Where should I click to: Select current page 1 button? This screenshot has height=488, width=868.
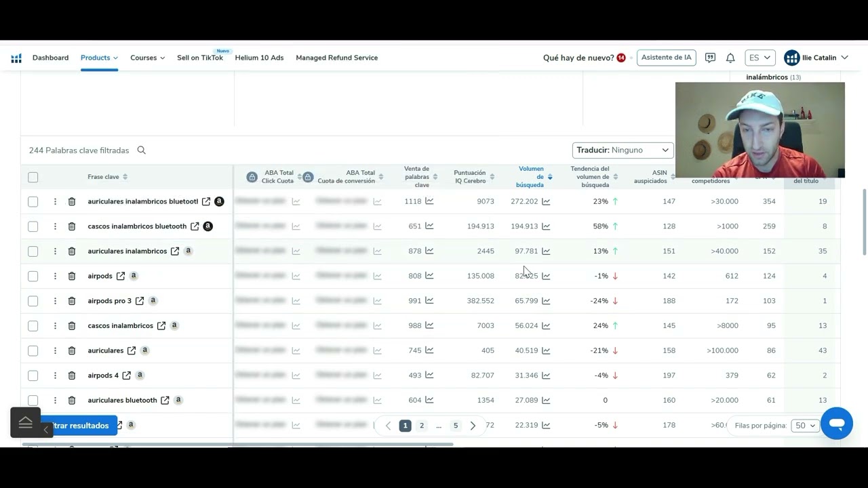(x=405, y=426)
